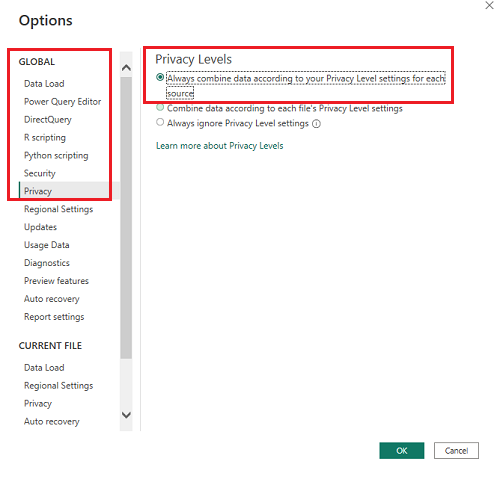This screenshot has width=500, height=479.
Task: Click the scroll down arrow in sidebar
Action: coord(126,415)
